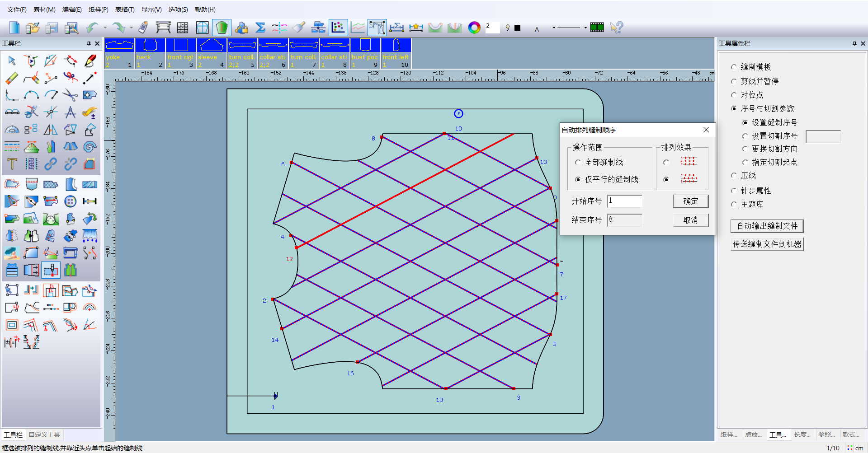The height and width of the screenshot is (453, 868).
Task: Choose the 更换切割方向 radio option
Action: tap(745, 149)
